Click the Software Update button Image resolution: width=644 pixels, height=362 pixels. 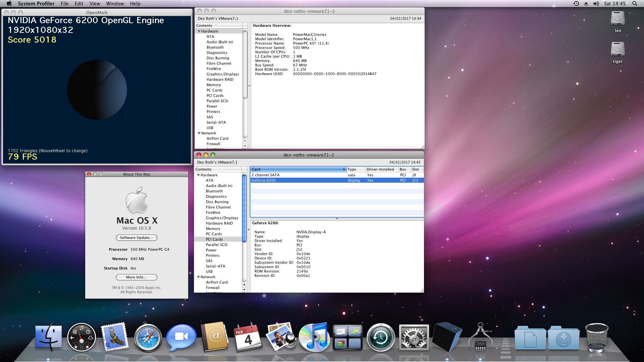click(x=137, y=238)
